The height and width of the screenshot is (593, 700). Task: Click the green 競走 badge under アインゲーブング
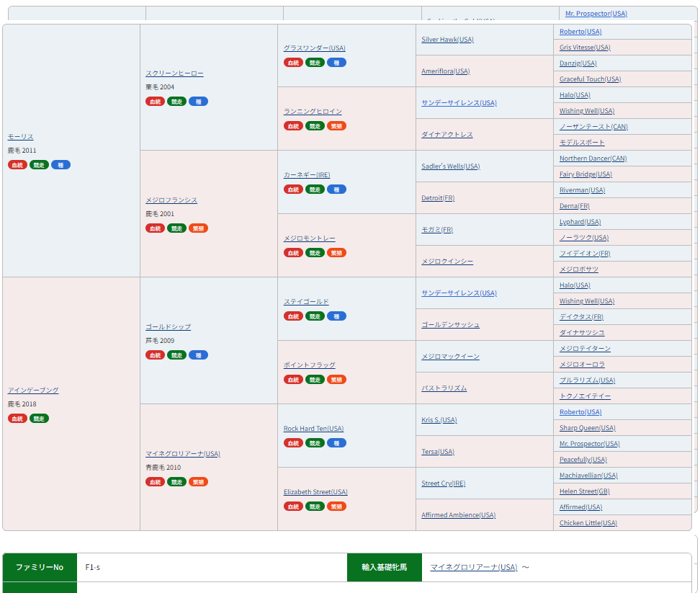pos(39,419)
